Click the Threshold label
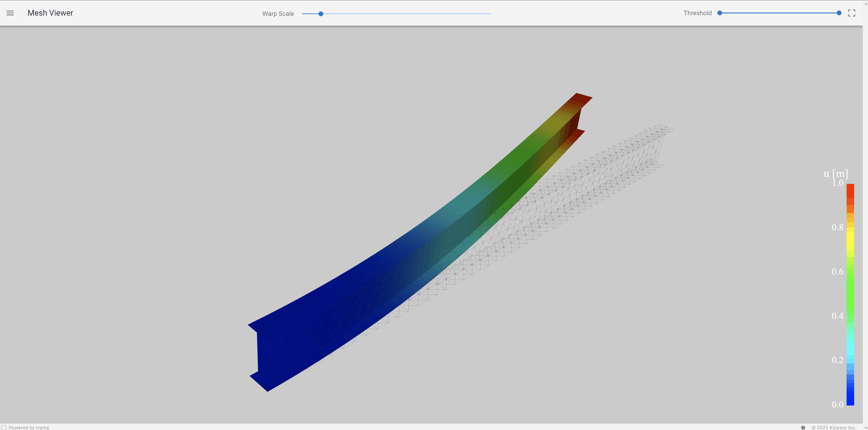868x430 pixels. coord(697,13)
